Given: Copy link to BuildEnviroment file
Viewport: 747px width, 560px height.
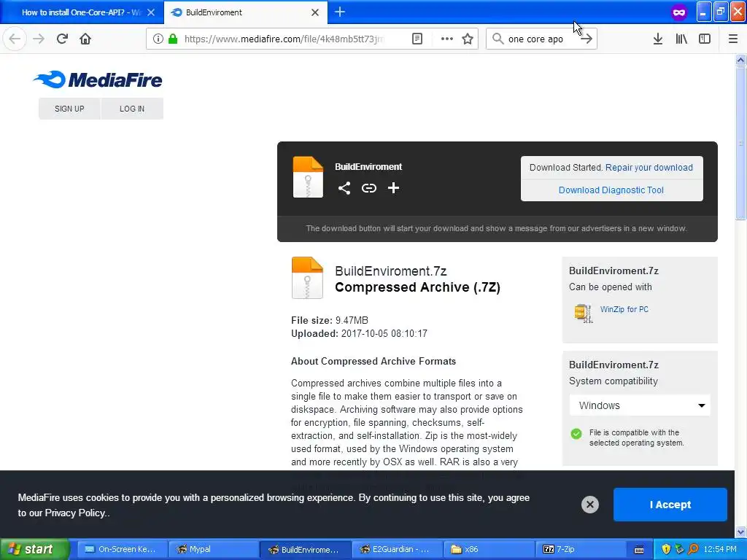Looking at the screenshot, I should tap(368, 188).
